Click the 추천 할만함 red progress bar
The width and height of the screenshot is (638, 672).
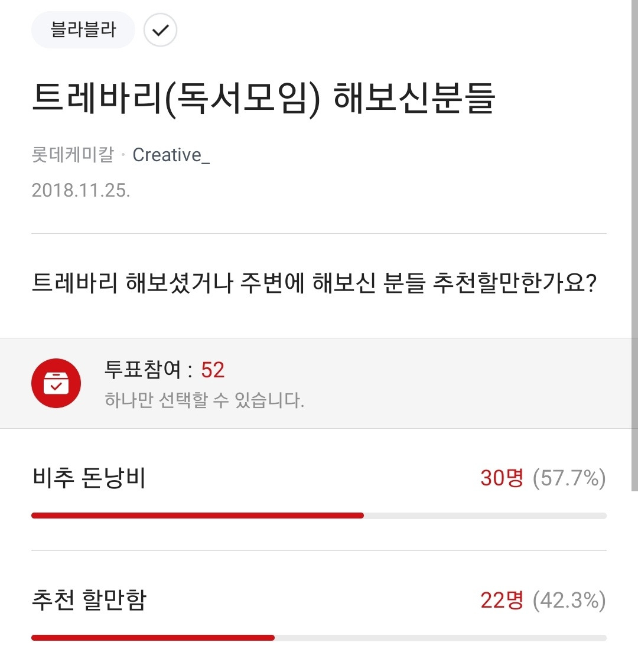[153, 638]
